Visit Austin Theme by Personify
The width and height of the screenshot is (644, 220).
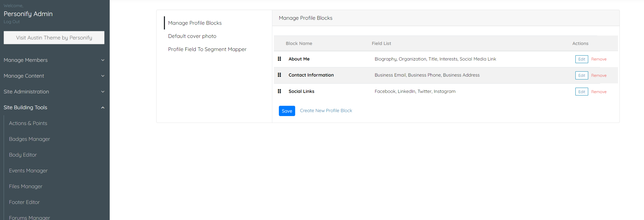coord(54,38)
